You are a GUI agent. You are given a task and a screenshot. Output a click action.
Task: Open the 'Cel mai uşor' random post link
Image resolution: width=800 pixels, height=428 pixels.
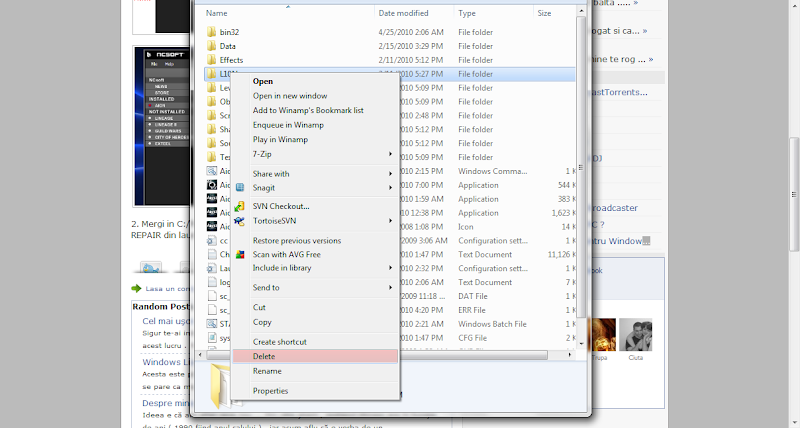click(x=166, y=321)
